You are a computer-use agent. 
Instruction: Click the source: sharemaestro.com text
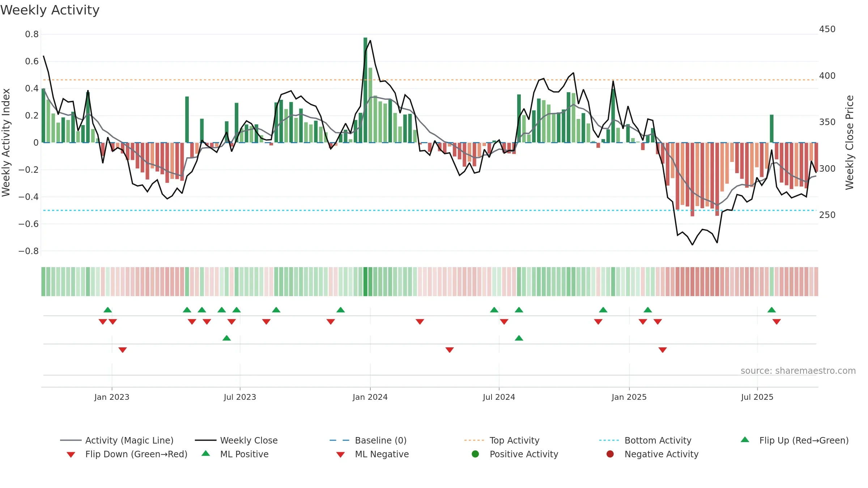pos(798,371)
